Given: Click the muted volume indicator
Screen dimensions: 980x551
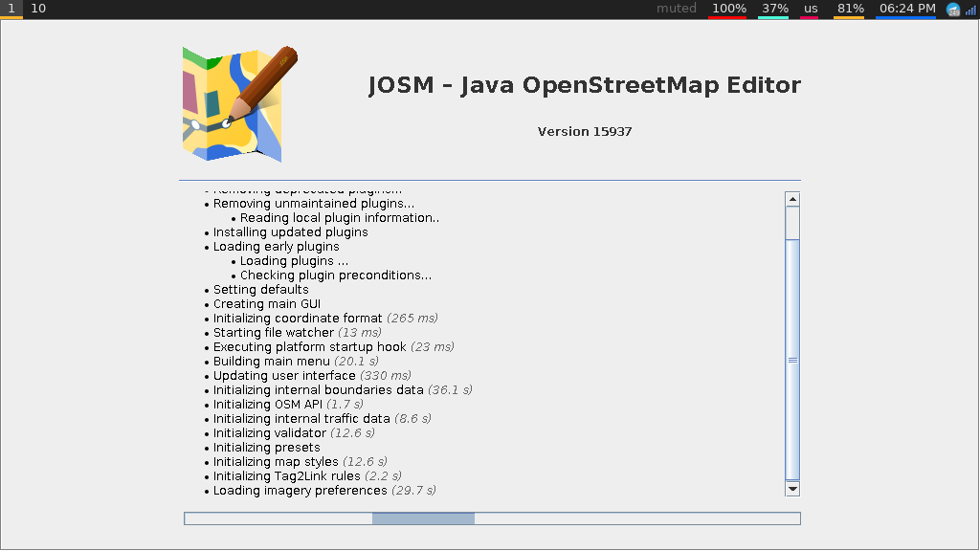Looking at the screenshot, I should [677, 9].
